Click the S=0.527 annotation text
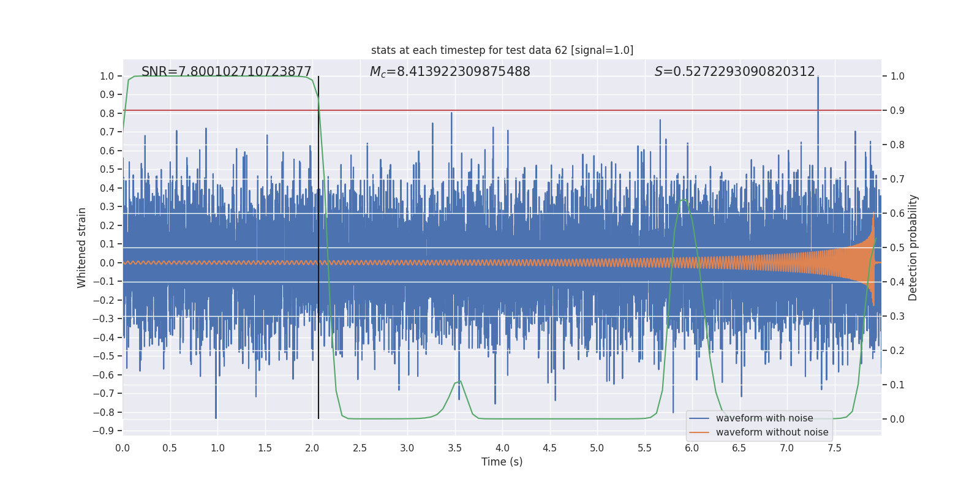 734,72
